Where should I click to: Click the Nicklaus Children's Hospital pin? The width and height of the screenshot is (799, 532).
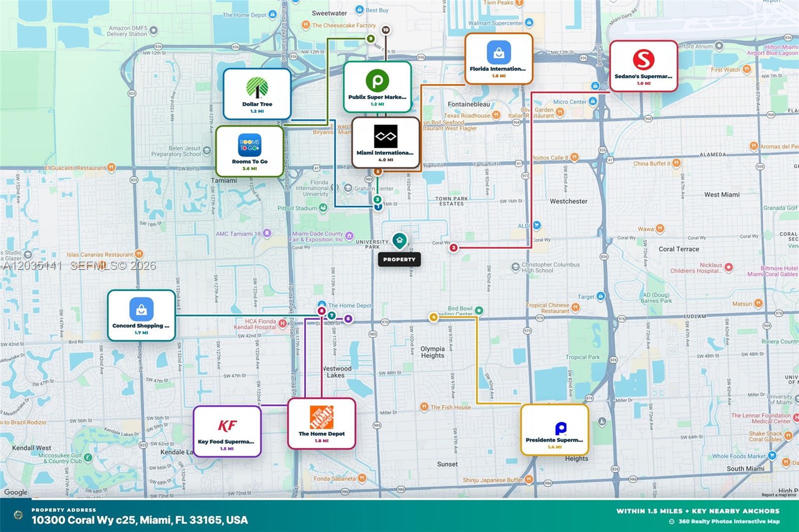[729, 267]
